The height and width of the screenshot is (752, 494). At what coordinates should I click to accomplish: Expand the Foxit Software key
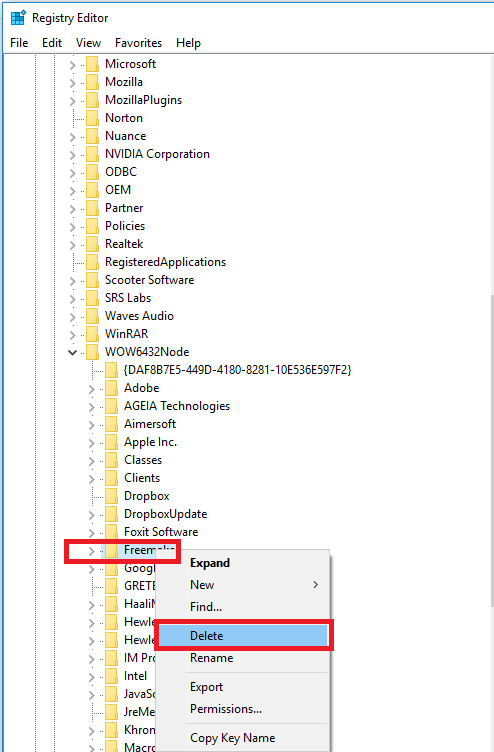[x=91, y=532]
